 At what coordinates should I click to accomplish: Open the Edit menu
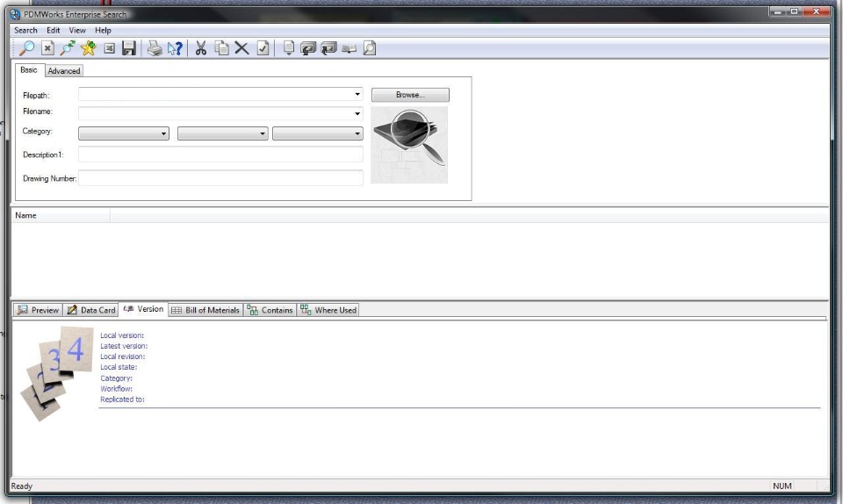click(54, 31)
